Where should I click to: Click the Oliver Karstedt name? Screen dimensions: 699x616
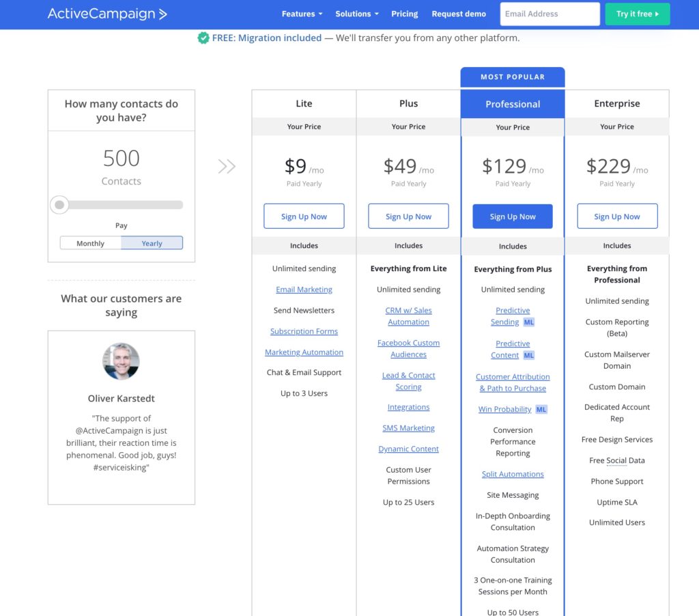[x=122, y=398]
